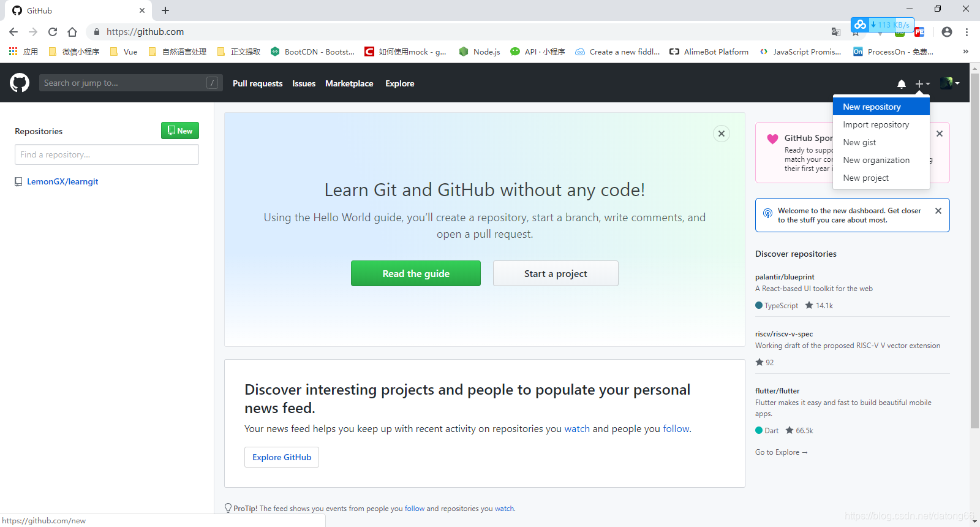Click the translate page icon in address bar
The width and height of the screenshot is (980, 527).
836,32
